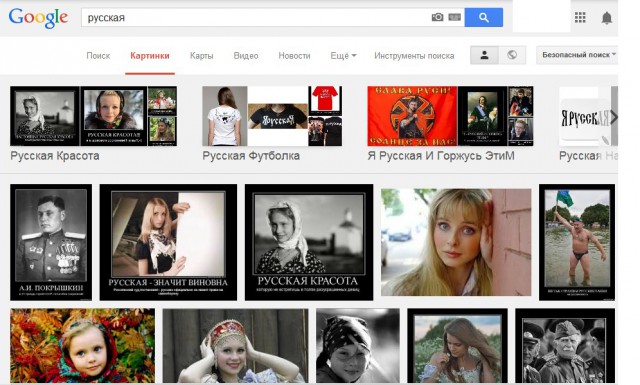The width and height of the screenshot is (640, 385).
Task: Expand Безопасный поиск dropdown
Action: click(578, 55)
